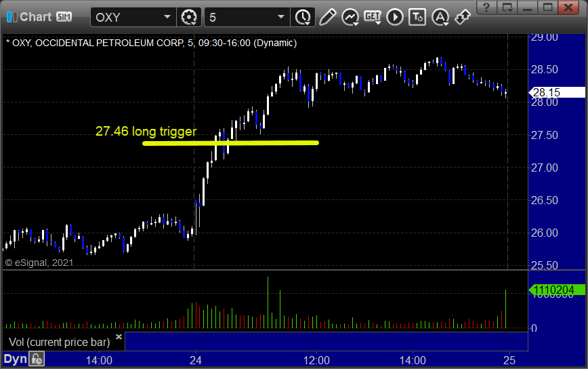Image resolution: width=588 pixels, height=369 pixels.
Task: Click the eSignal 2021 copyright text
Action: [39, 263]
